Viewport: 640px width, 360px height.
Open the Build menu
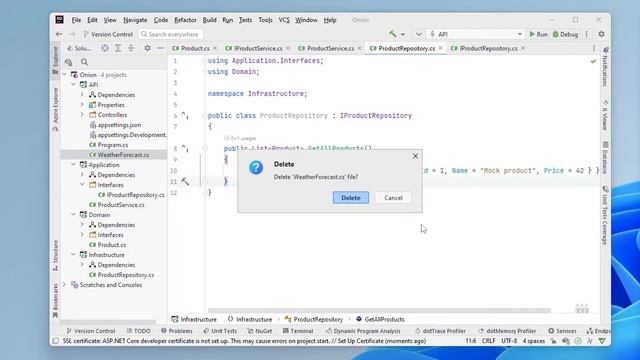209,20
